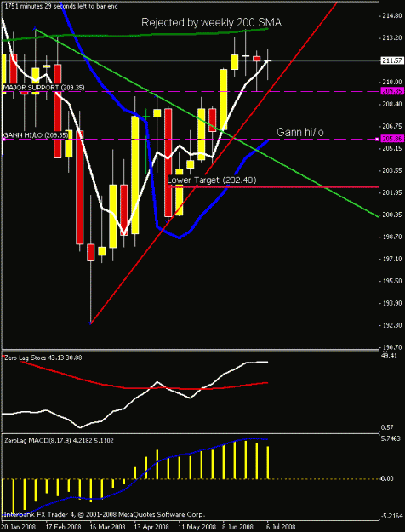The height and width of the screenshot is (532, 405).
Task: Click the 'ZeroLag MACD(8,17,9)' indicator label
Action: point(59,440)
